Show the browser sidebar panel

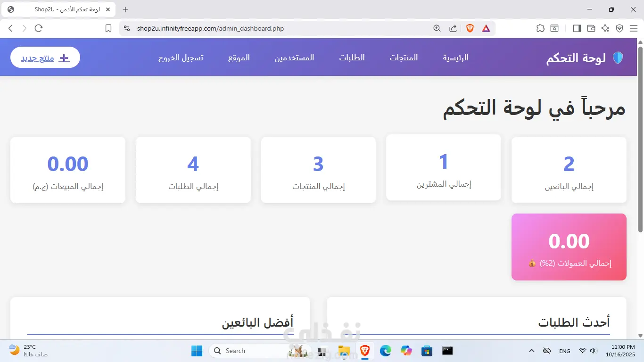[577, 28]
